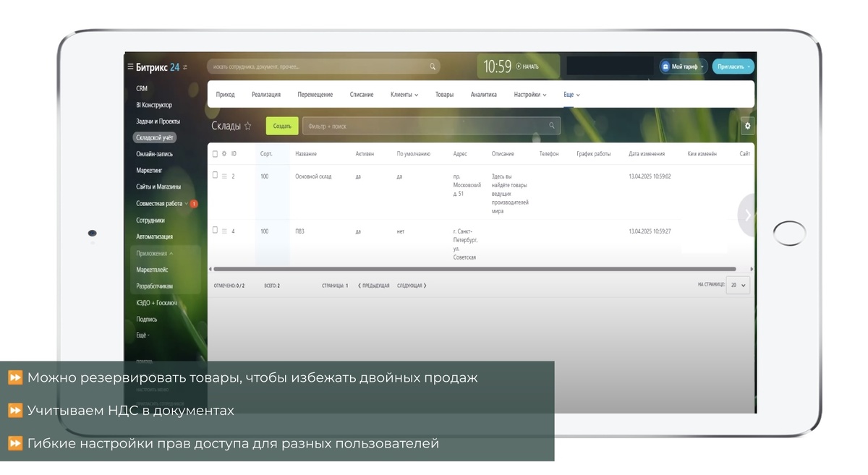The height and width of the screenshot is (475, 868).
Task: Select all rows with the header checkbox
Action: pyautogui.click(x=215, y=154)
